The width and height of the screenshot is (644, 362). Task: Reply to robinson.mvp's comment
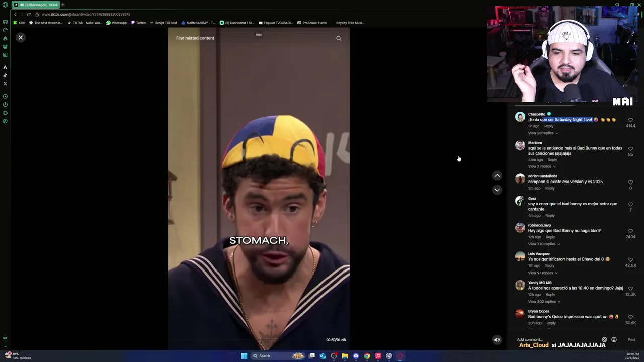[550, 237]
